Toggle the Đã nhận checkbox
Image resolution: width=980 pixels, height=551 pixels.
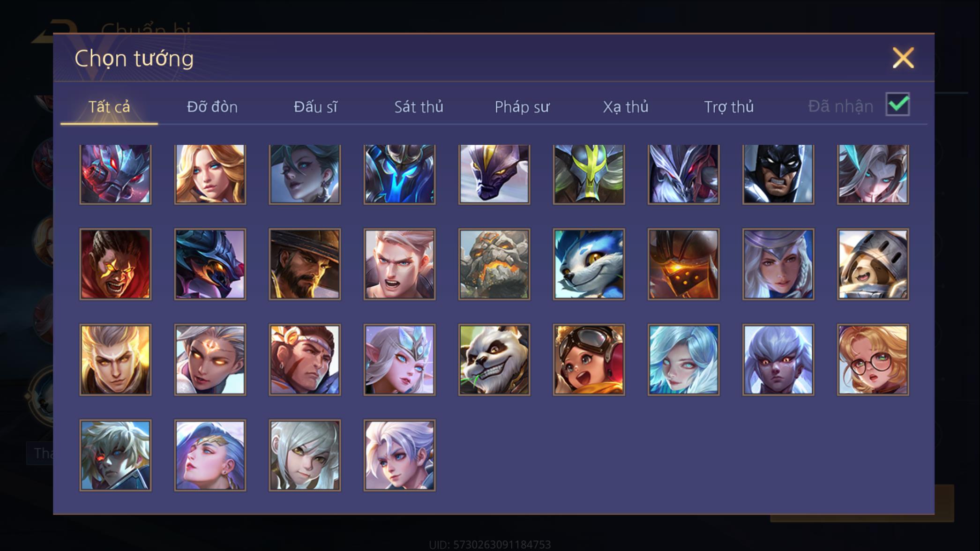click(898, 104)
